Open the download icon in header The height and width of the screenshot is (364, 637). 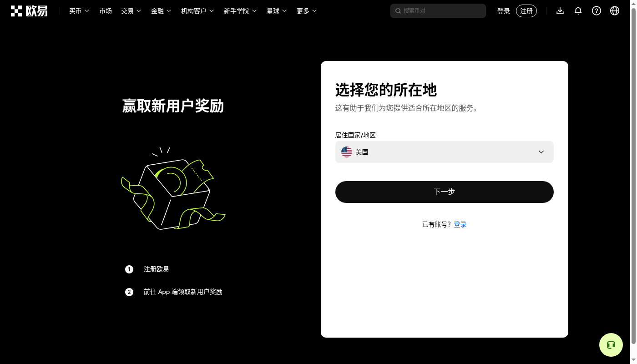560,11
